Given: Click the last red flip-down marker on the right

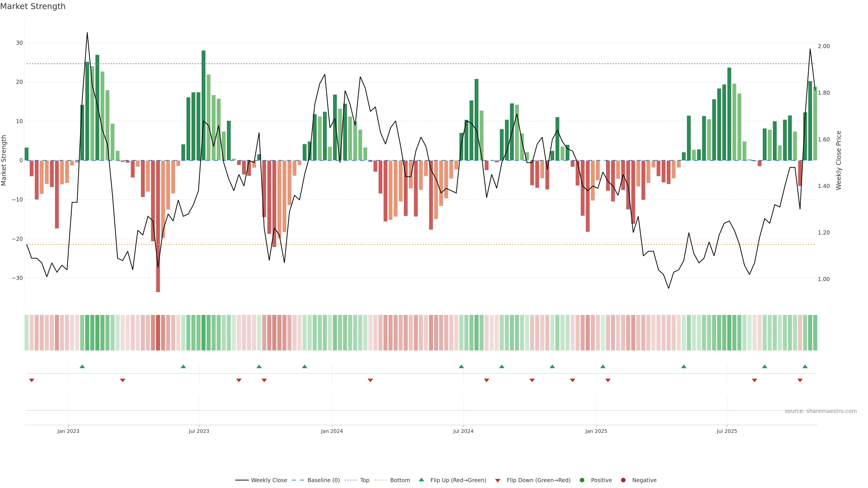Looking at the screenshot, I should coord(800,380).
